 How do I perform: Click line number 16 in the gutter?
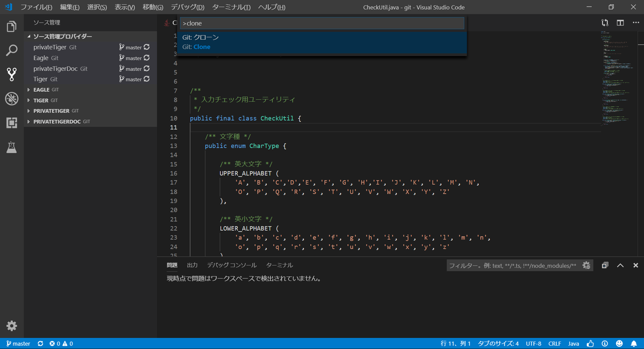pos(173,173)
